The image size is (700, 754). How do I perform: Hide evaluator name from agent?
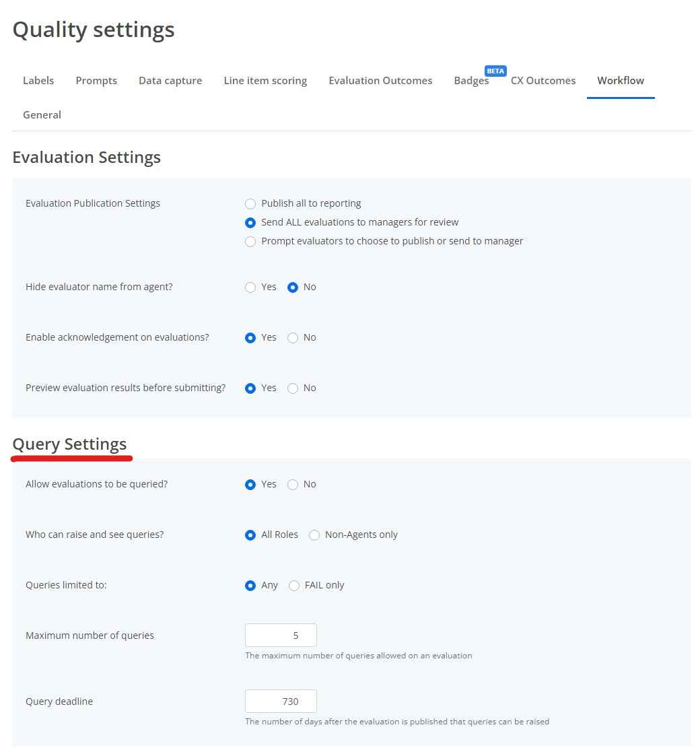coord(250,287)
